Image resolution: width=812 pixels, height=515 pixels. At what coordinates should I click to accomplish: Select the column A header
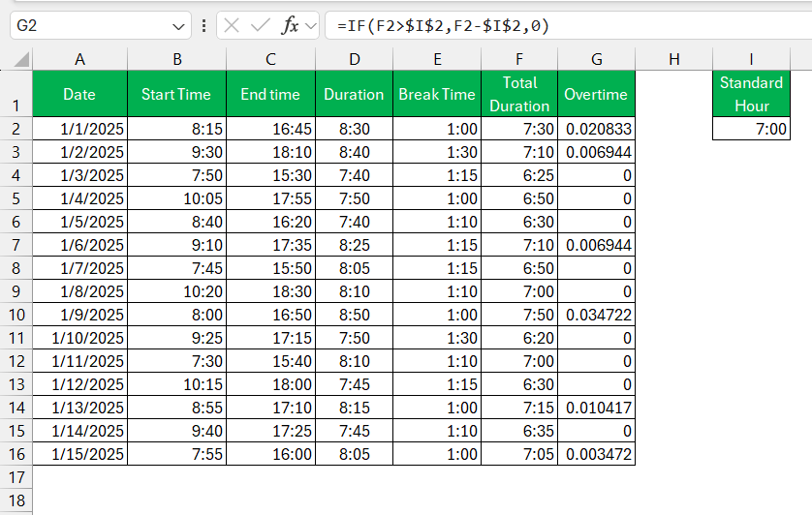79,59
